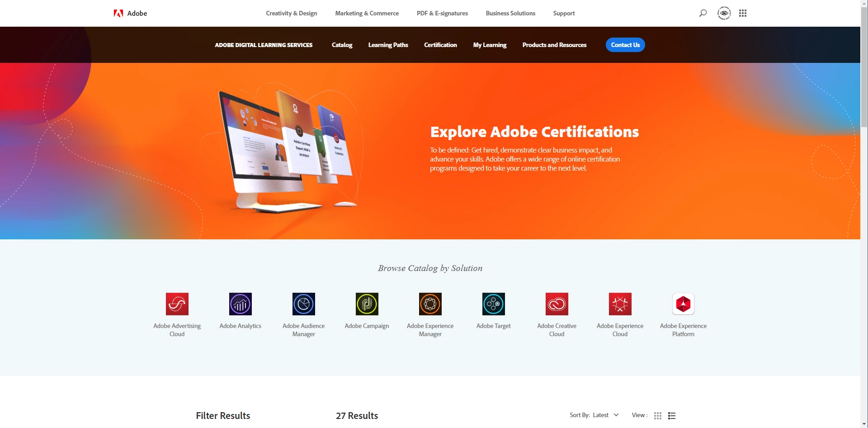Select the Adobe Creative Cloud icon

557,304
